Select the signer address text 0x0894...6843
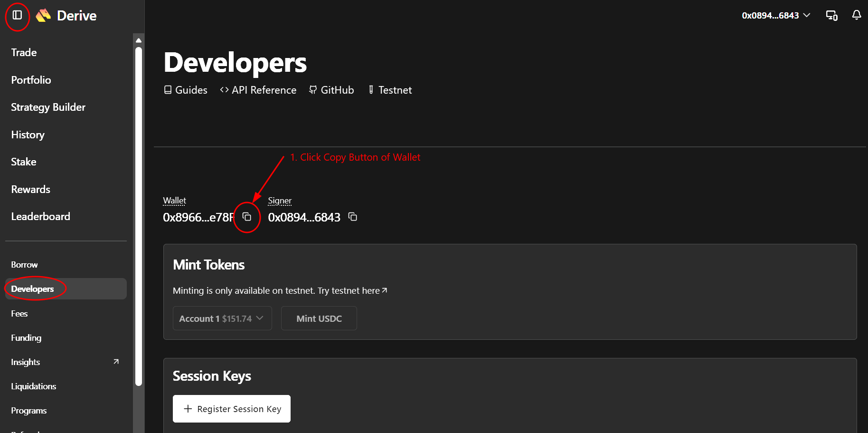The height and width of the screenshot is (433, 868). [304, 217]
